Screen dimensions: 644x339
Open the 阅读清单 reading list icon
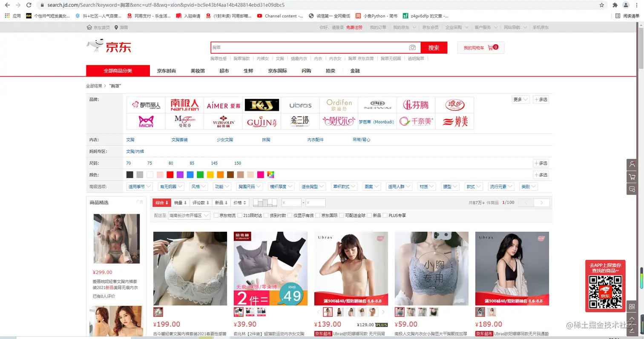(x=618, y=16)
